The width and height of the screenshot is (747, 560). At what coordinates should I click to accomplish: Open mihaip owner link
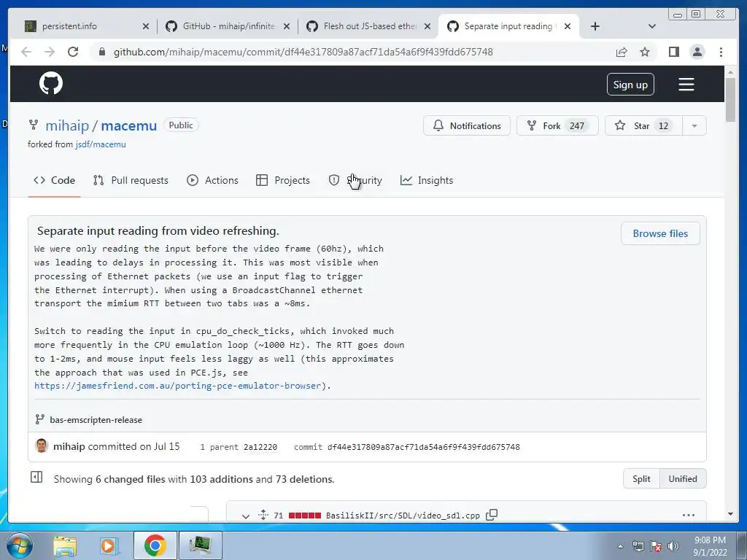(x=67, y=125)
